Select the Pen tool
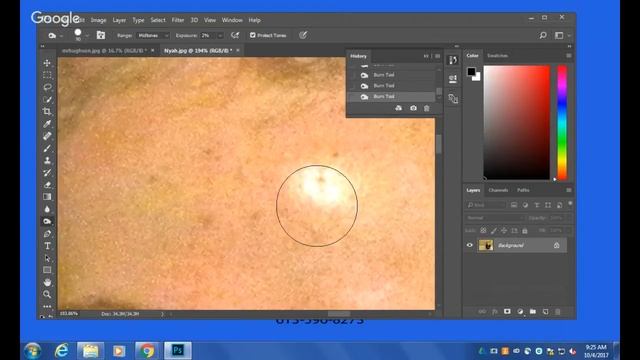The width and height of the screenshot is (640, 360). pyautogui.click(x=47, y=233)
